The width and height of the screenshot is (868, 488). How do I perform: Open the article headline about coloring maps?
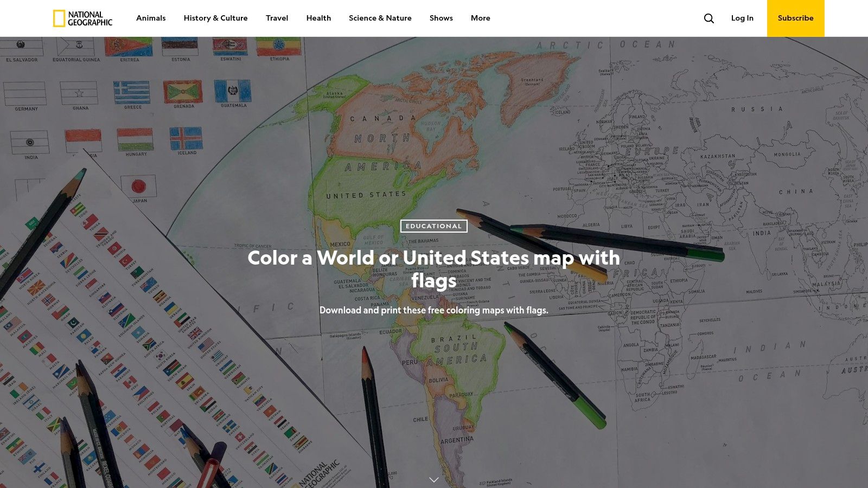(433, 268)
